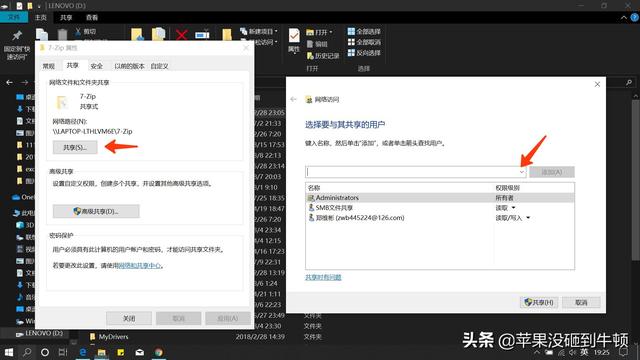
Task: Click the pin to quick access icon
Action: 17,36
